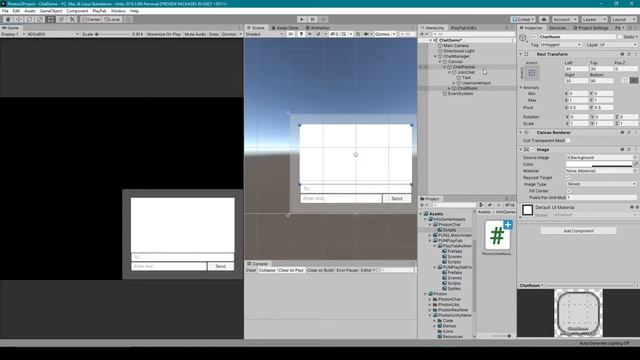
Task: Switch to the Project Settings tab
Action: pos(591,28)
